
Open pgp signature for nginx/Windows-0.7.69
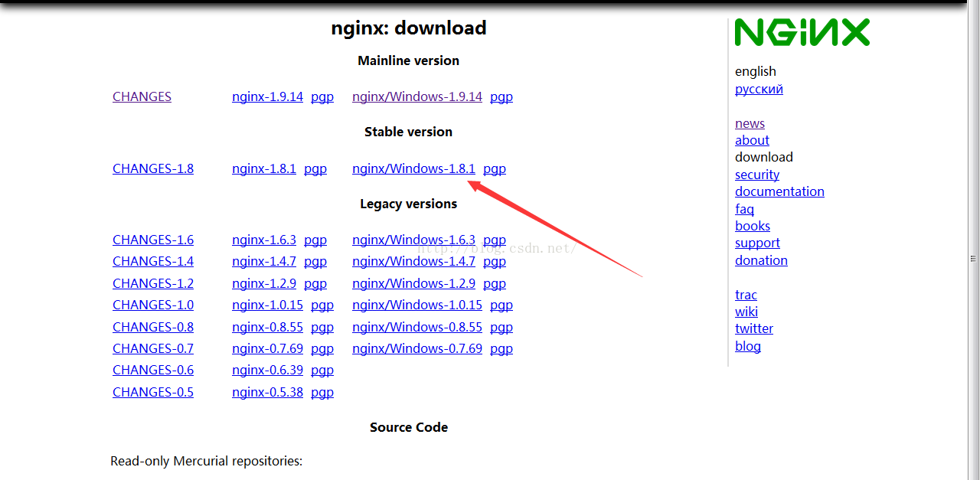click(501, 349)
